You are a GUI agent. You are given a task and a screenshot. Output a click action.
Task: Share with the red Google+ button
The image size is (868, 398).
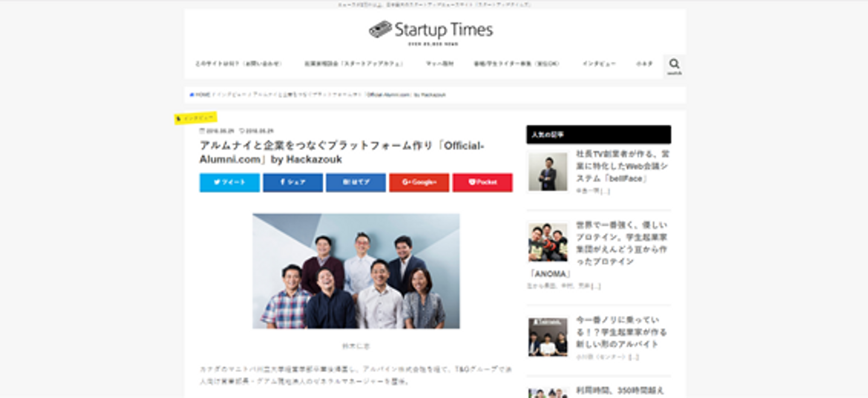click(x=419, y=182)
